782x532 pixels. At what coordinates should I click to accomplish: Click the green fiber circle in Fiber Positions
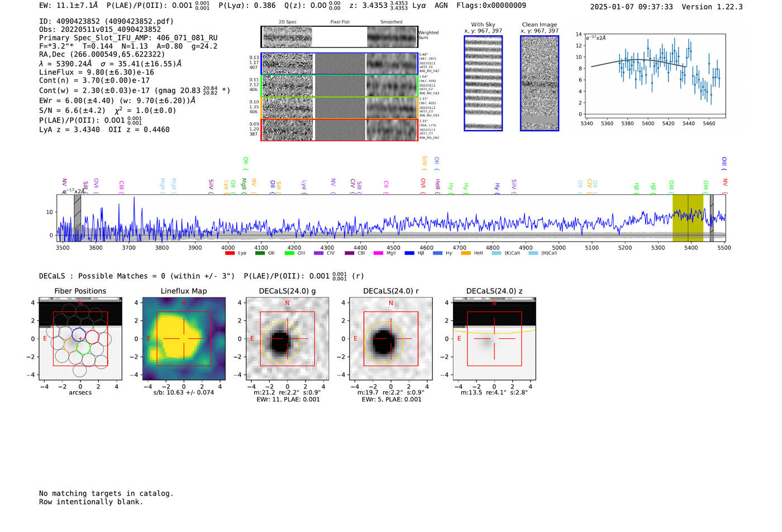coord(83,348)
